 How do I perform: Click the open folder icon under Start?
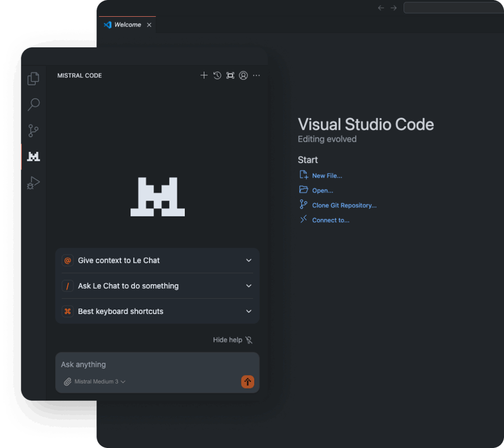click(303, 190)
